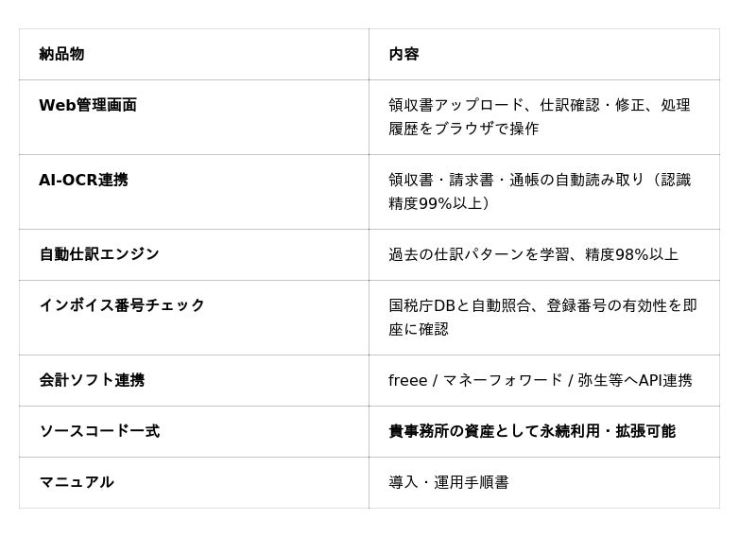Click the 過去の仕訳パターンを学習 description cell
The image size is (756, 537).
pos(533,254)
